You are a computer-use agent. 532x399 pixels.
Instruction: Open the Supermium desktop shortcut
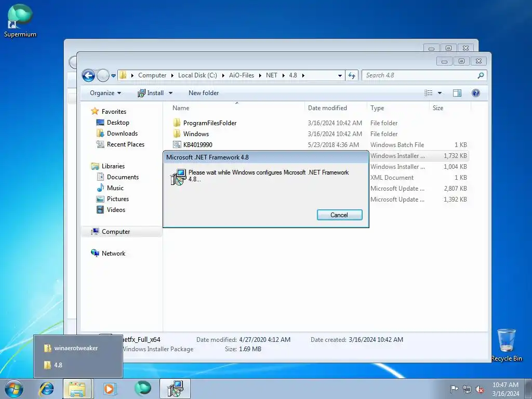(x=20, y=21)
